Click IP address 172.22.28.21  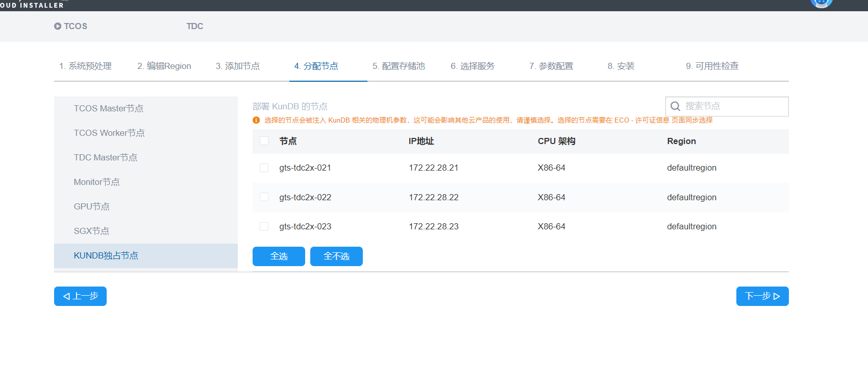[x=433, y=168]
